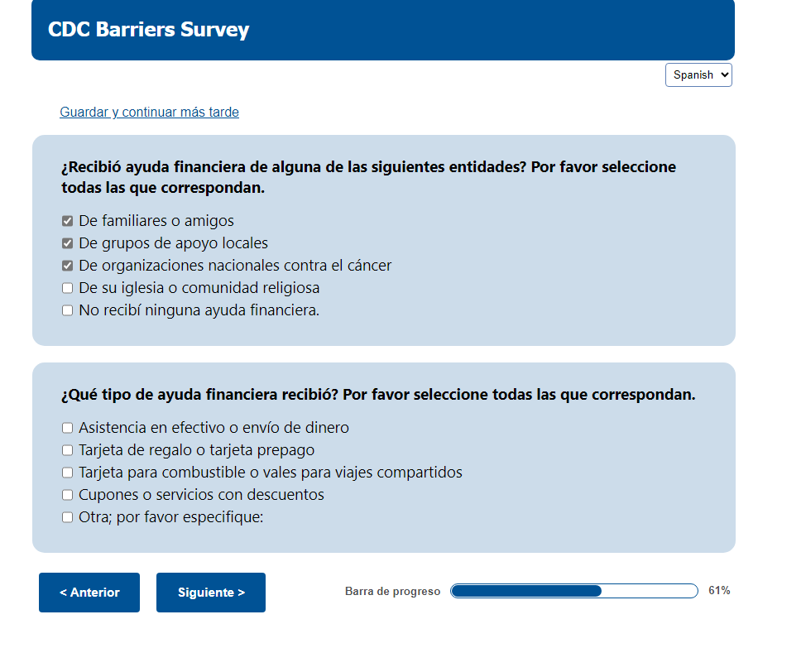Screen dimensions: 806x672
Task: Click the 'Barra de progreso' label
Action: tap(393, 591)
